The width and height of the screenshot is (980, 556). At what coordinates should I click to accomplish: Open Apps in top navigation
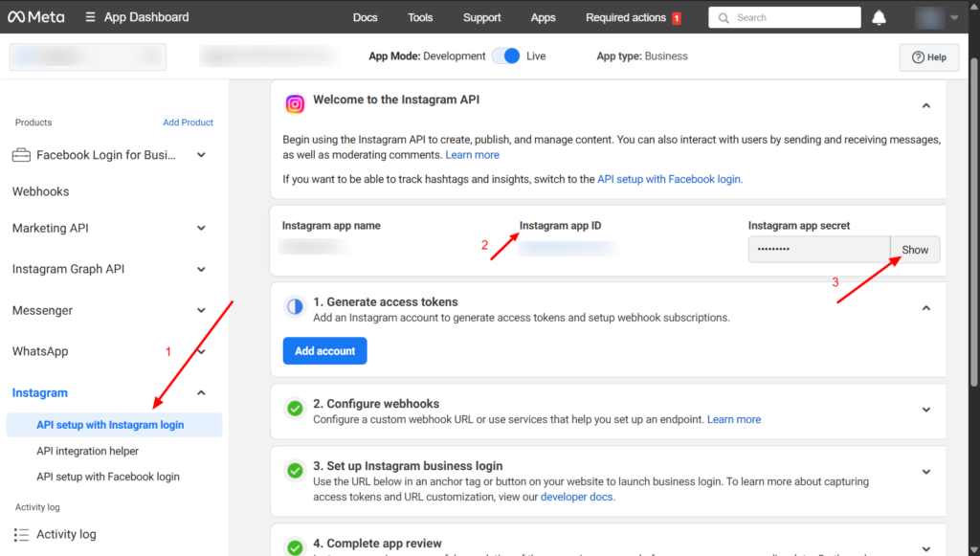click(x=544, y=17)
